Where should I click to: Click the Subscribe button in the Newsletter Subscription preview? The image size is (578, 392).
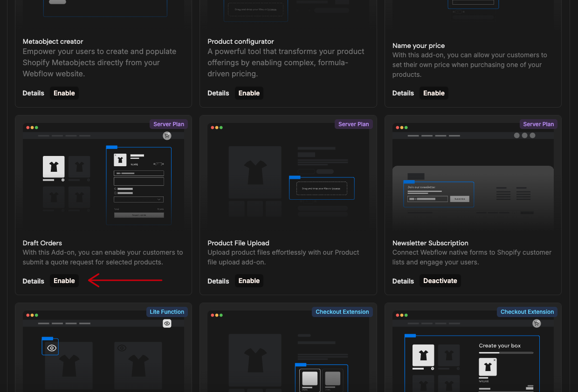[460, 199]
